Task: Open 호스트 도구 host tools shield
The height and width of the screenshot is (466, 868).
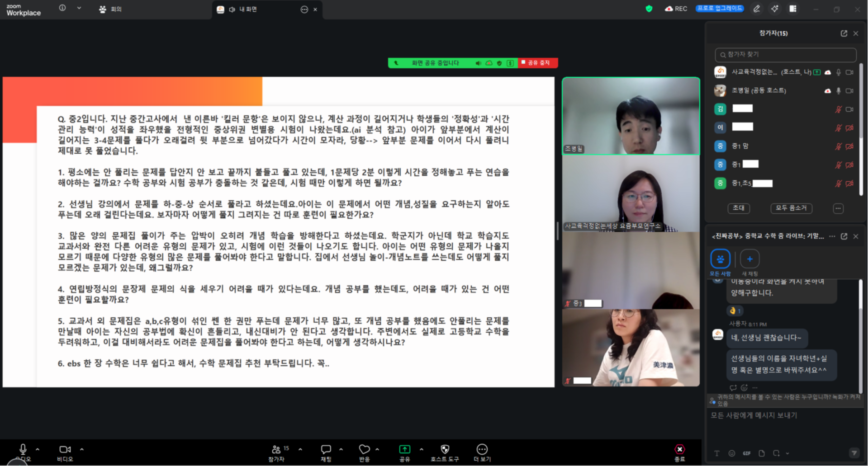Action: (445, 452)
